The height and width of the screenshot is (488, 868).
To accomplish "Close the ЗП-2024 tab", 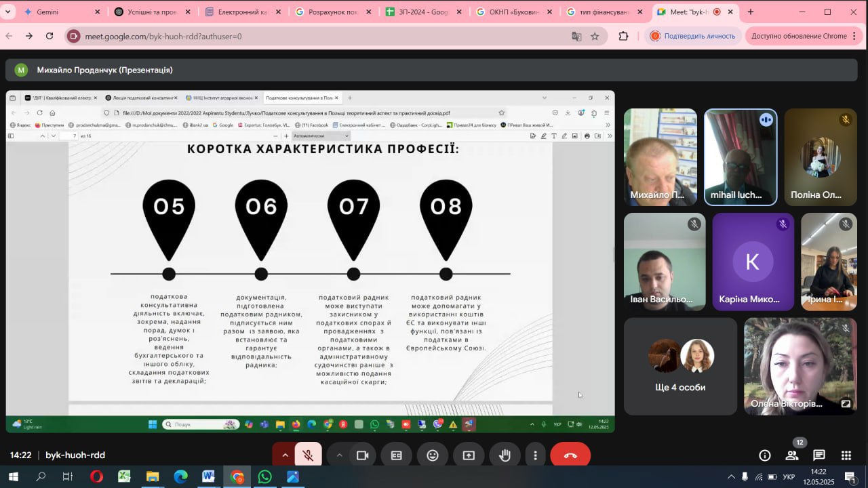I will 459,12.
